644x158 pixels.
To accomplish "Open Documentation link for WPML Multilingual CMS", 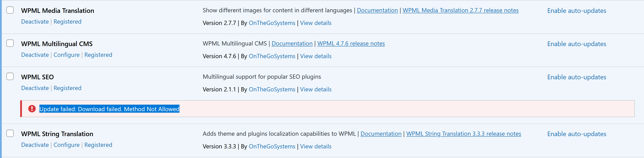I will point(292,43).
